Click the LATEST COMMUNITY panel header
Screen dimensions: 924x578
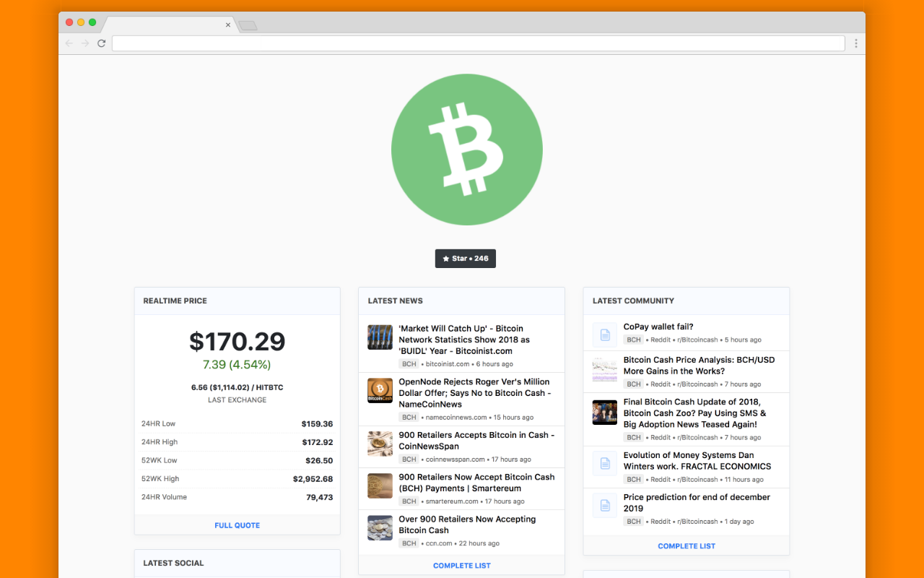[687, 301]
